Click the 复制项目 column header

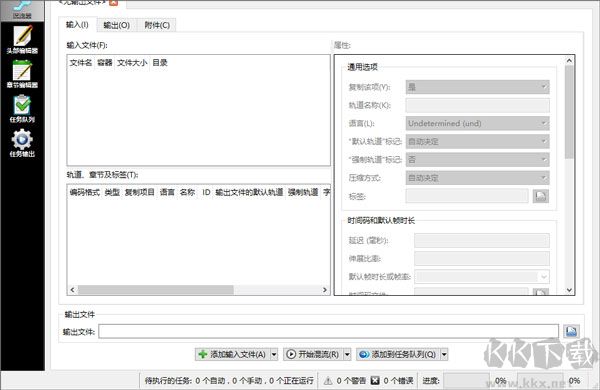click(140, 192)
